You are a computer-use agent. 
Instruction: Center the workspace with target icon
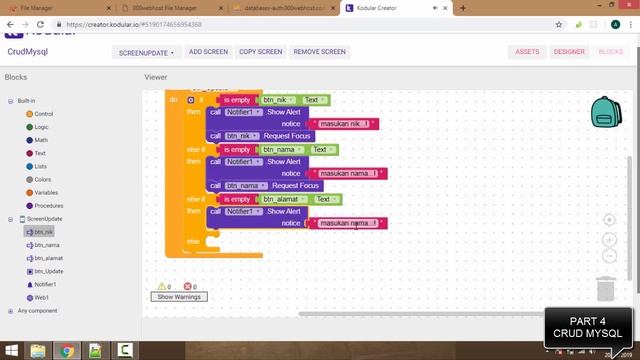pos(609,220)
